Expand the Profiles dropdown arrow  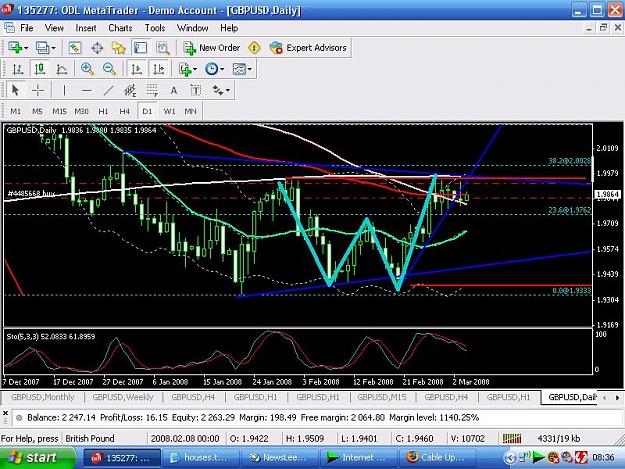click(53, 48)
